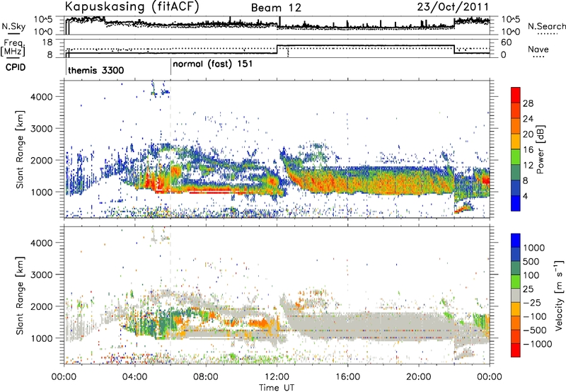Click the right '10^0' noise axis label
566x392 pixels.
coord(511,32)
